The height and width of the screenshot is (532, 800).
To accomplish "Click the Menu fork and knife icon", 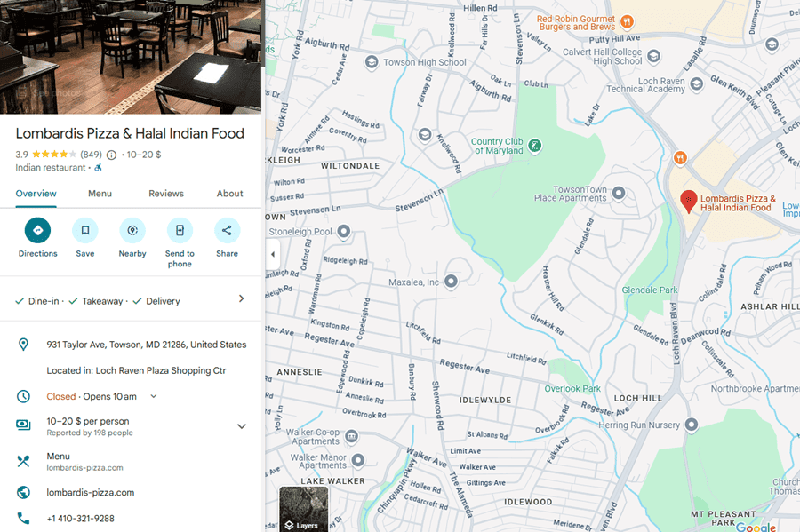I will pos(23,461).
